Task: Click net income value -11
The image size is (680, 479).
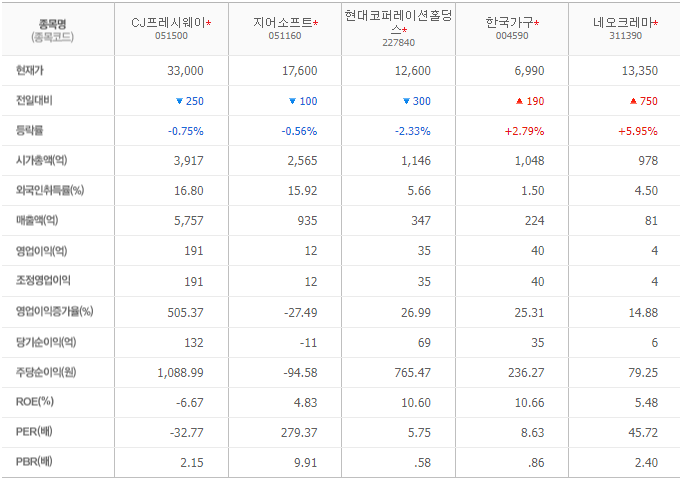Action: pyautogui.click(x=308, y=343)
